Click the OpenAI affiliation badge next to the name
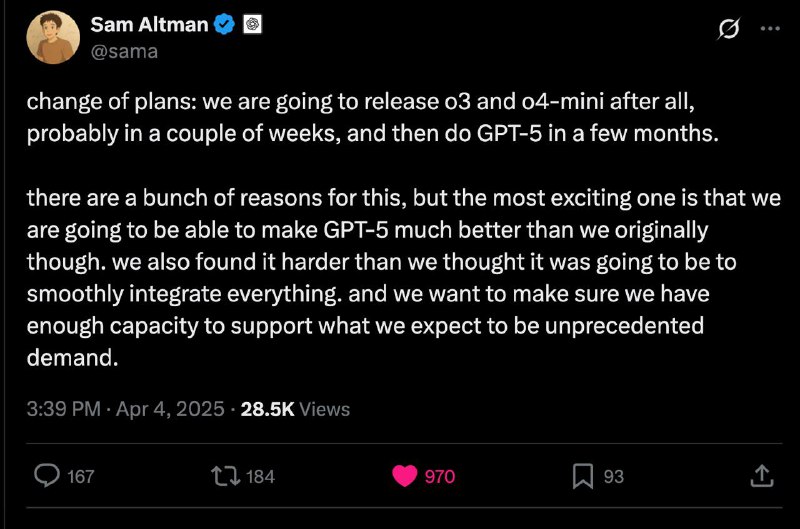 coord(252,26)
